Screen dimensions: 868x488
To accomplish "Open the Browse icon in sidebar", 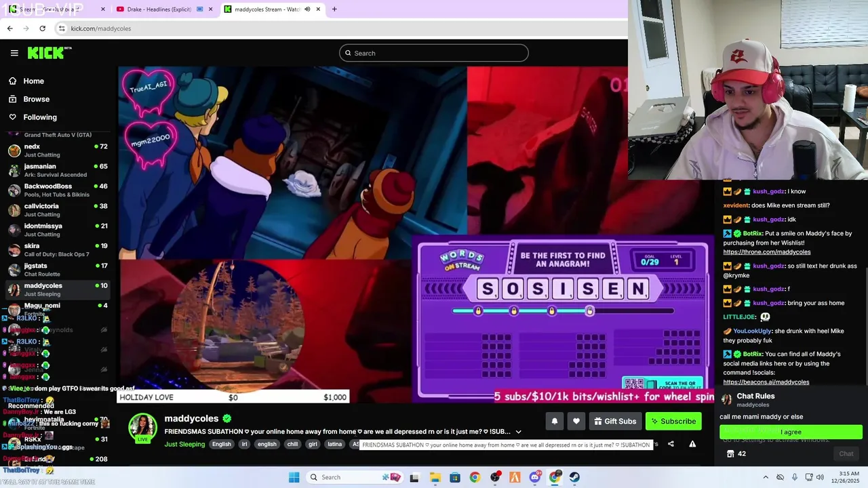I will [12, 99].
